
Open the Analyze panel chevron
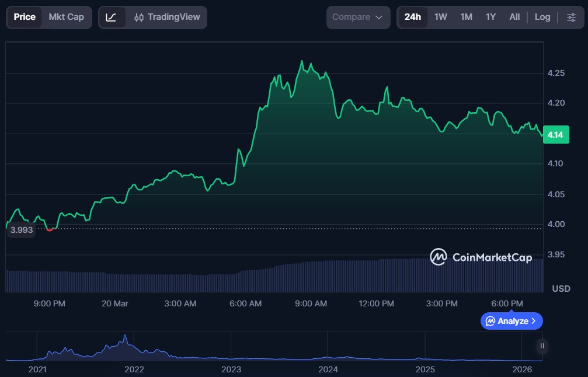pyautogui.click(x=533, y=321)
